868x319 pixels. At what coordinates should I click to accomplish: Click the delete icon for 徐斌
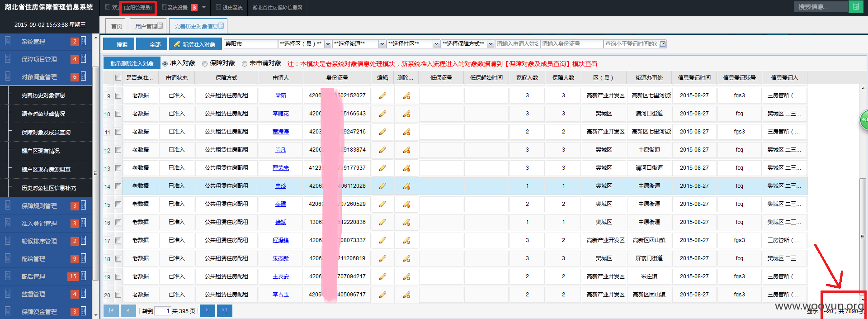[x=406, y=222]
